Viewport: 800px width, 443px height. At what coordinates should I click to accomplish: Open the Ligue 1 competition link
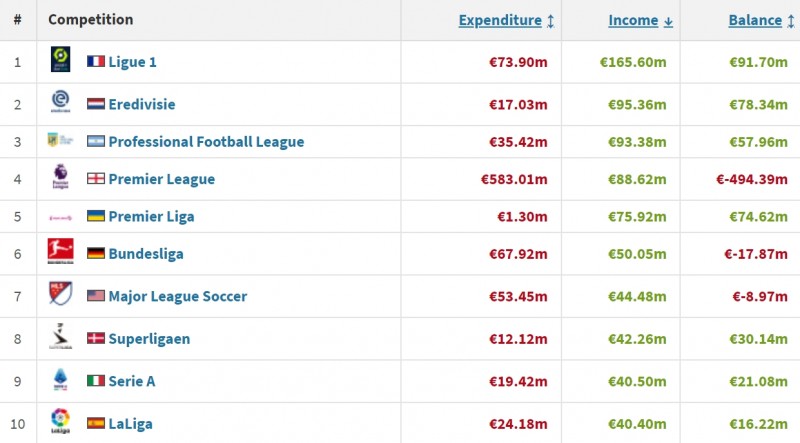(132, 62)
